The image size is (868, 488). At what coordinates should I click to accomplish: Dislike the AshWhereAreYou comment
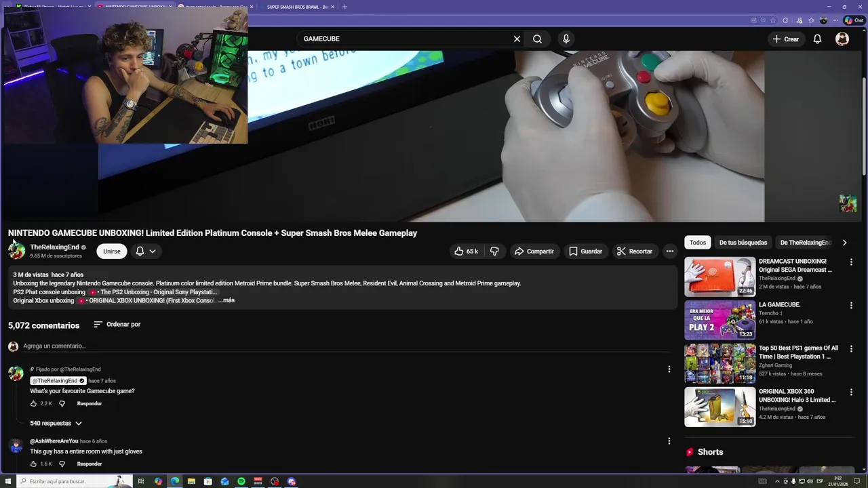(x=62, y=464)
